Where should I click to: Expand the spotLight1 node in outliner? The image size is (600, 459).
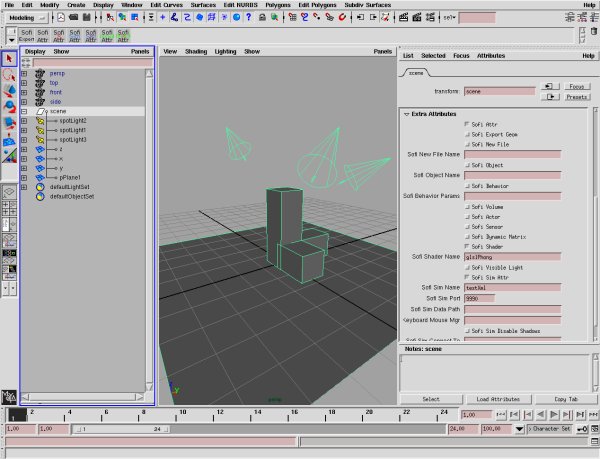point(24,130)
